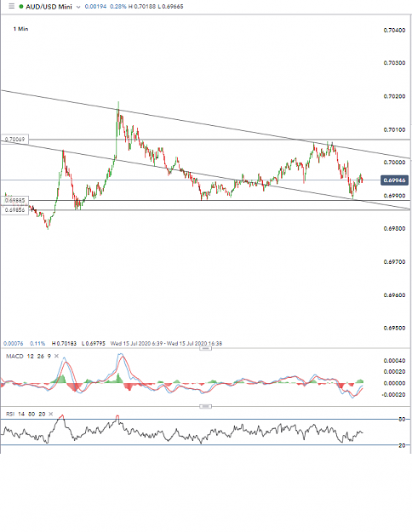Click the 0.00194 change value in header
412x532 pixels.
(95, 7)
